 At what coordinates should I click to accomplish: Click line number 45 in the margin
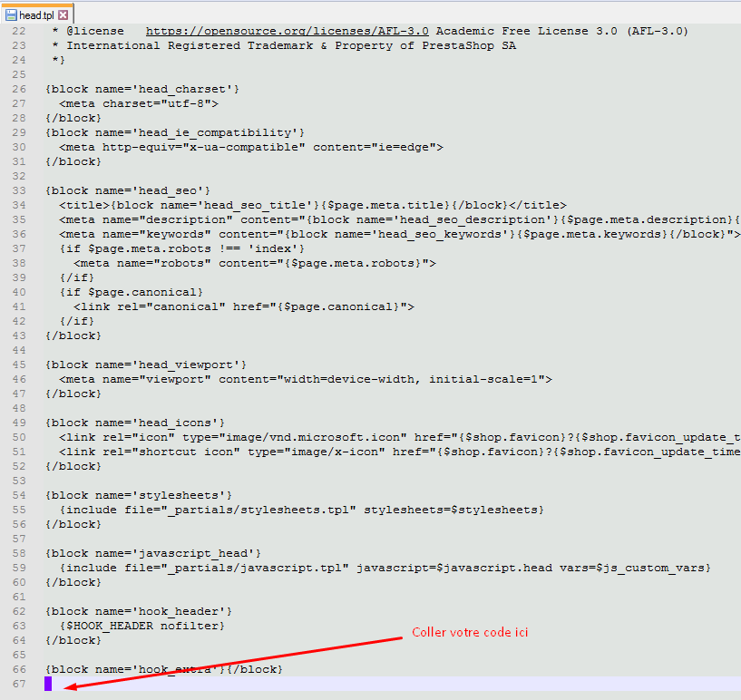19,365
